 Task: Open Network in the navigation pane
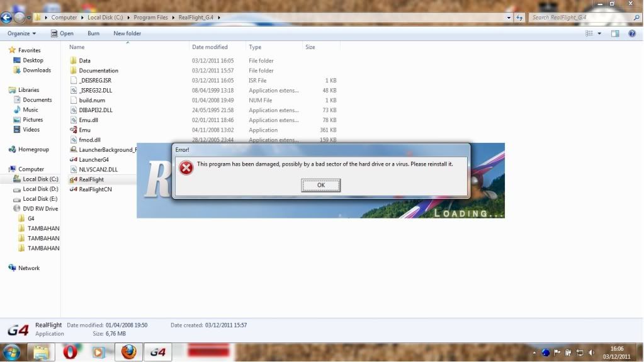[29, 268]
